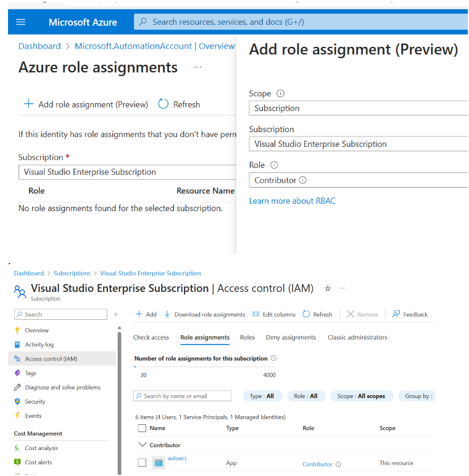The image size is (469, 476).
Task: Click the info icon inside Contributor role field
Action: [303, 180]
